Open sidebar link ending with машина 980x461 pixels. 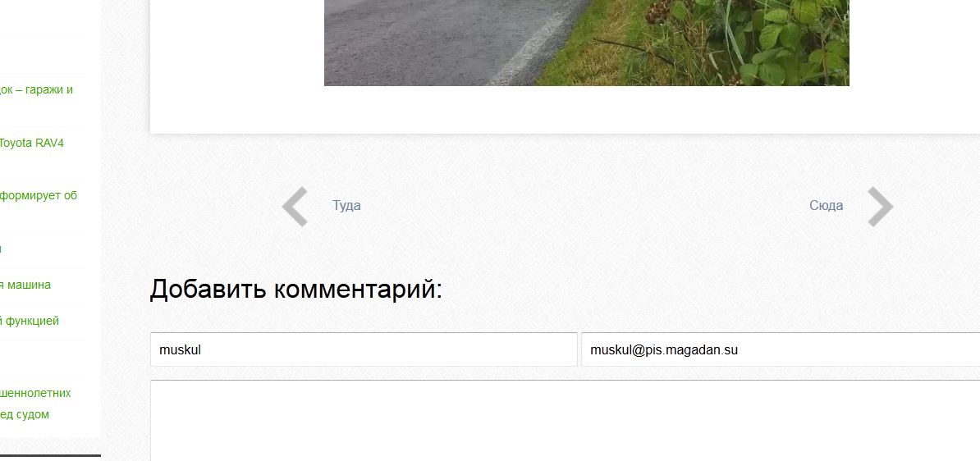[x=25, y=285]
